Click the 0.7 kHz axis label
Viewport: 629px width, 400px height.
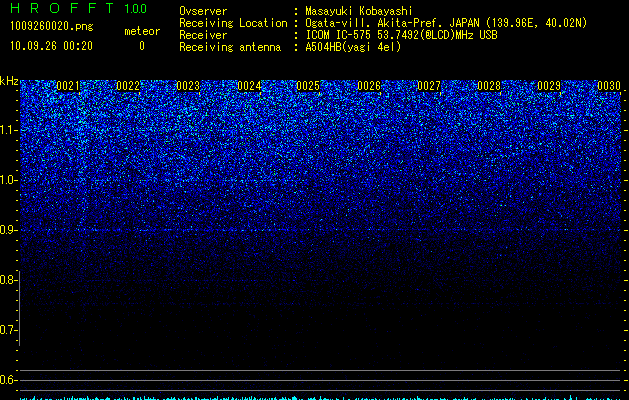8,330
